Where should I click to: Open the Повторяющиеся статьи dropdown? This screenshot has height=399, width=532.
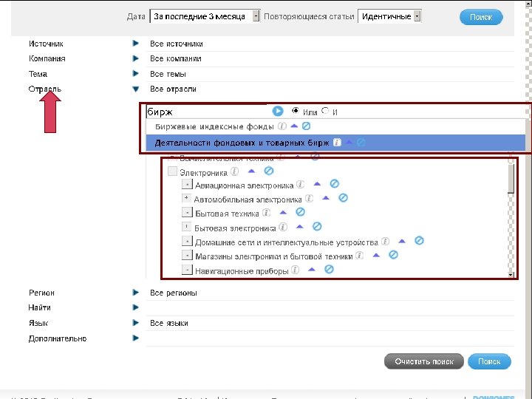point(389,16)
